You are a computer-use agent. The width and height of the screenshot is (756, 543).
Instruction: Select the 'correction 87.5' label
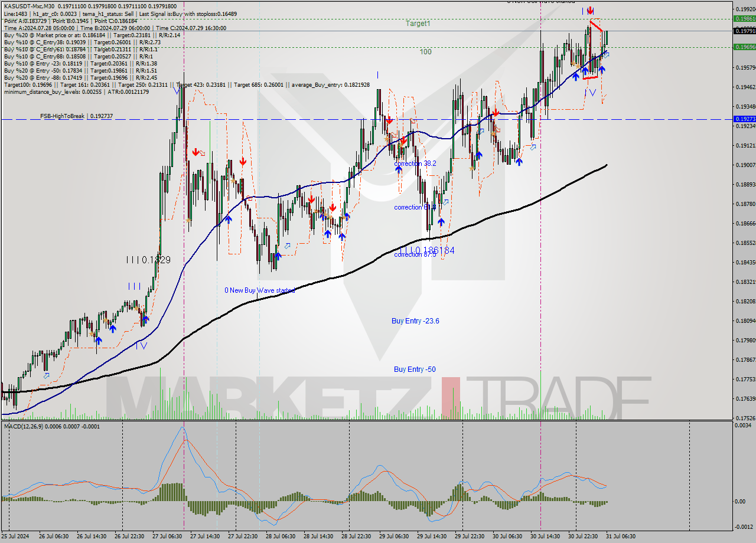coord(415,254)
